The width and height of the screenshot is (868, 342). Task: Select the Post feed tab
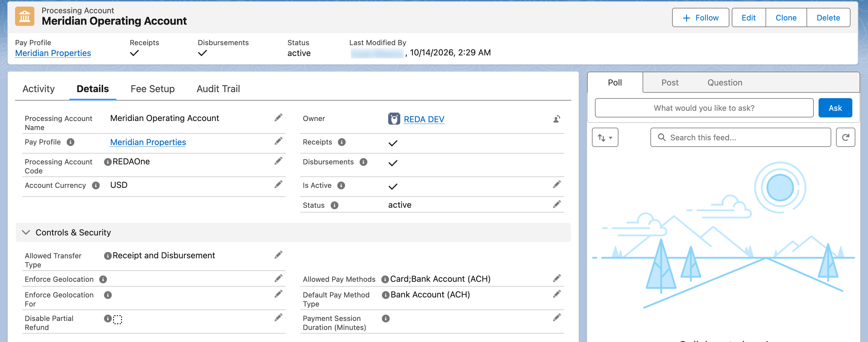[670, 82]
